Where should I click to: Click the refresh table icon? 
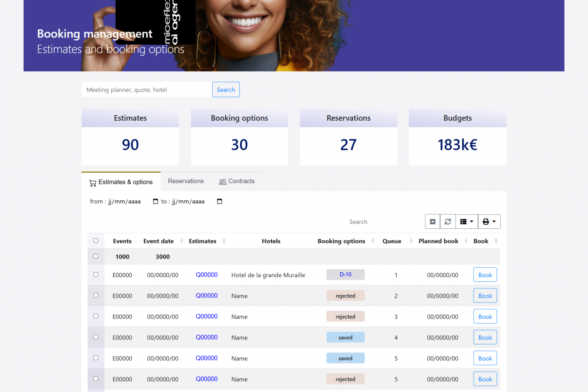point(448,222)
